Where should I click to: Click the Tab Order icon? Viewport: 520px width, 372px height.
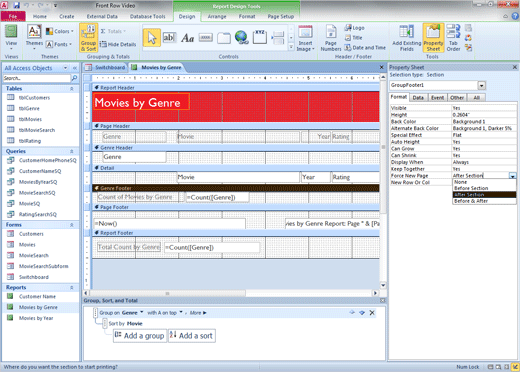(453, 38)
